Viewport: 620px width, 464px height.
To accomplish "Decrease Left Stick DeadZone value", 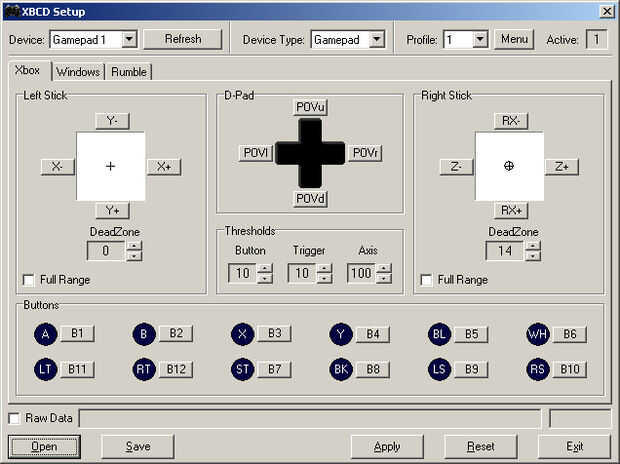I will tap(134, 256).
